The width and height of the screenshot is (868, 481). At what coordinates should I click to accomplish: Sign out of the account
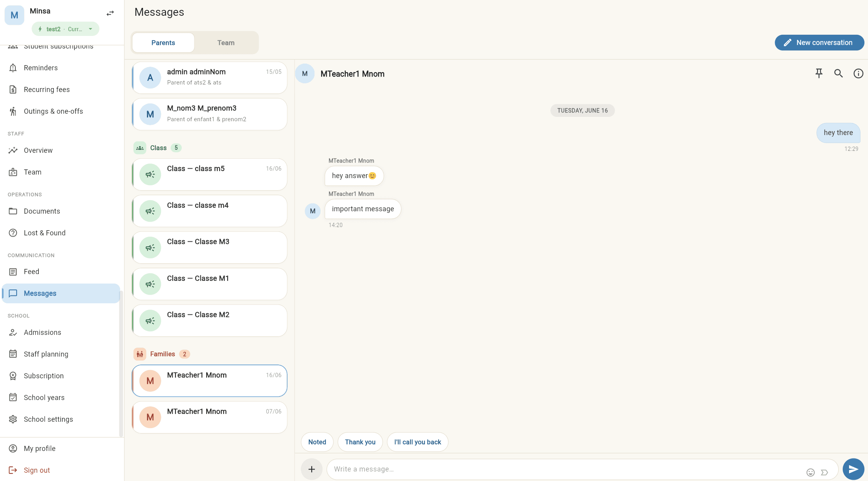point(61,470)
